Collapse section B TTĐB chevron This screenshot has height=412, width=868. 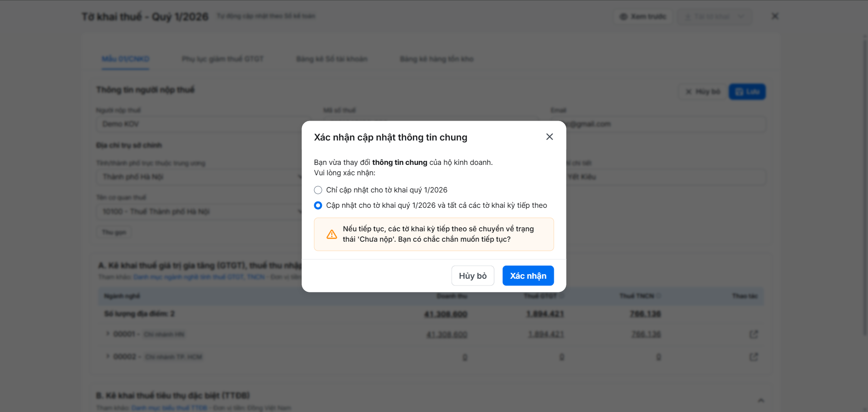[761, 400]
